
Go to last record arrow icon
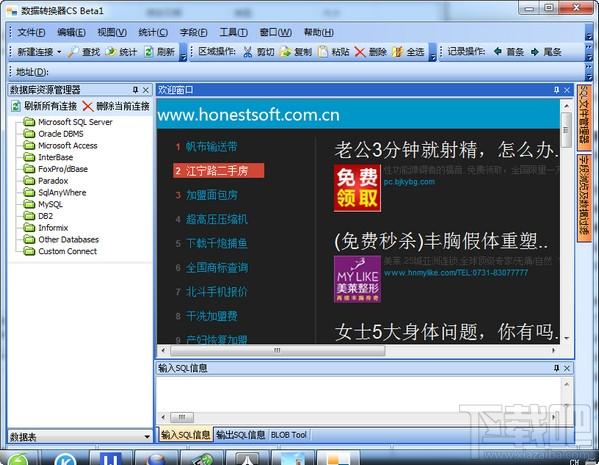pyautogui.click(x=535, y=51)
